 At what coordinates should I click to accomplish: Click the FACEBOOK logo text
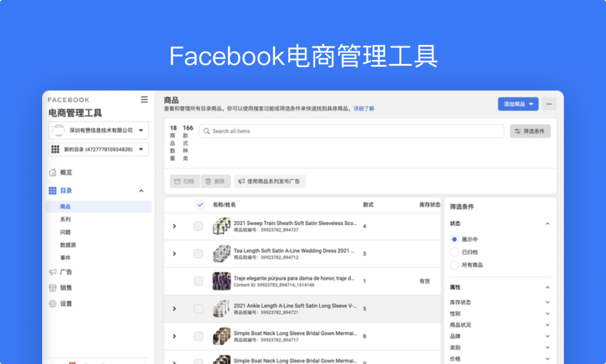(68, 100)
